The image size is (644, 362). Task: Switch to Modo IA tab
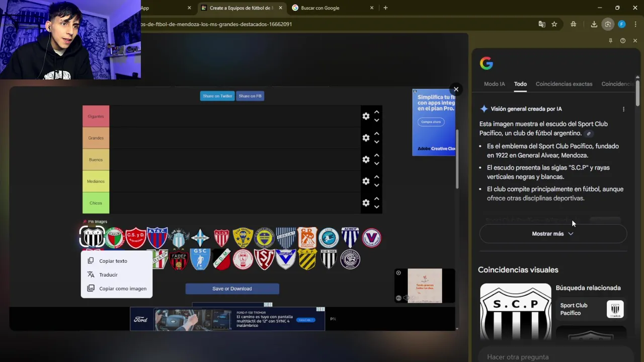[x=494, y=84]
